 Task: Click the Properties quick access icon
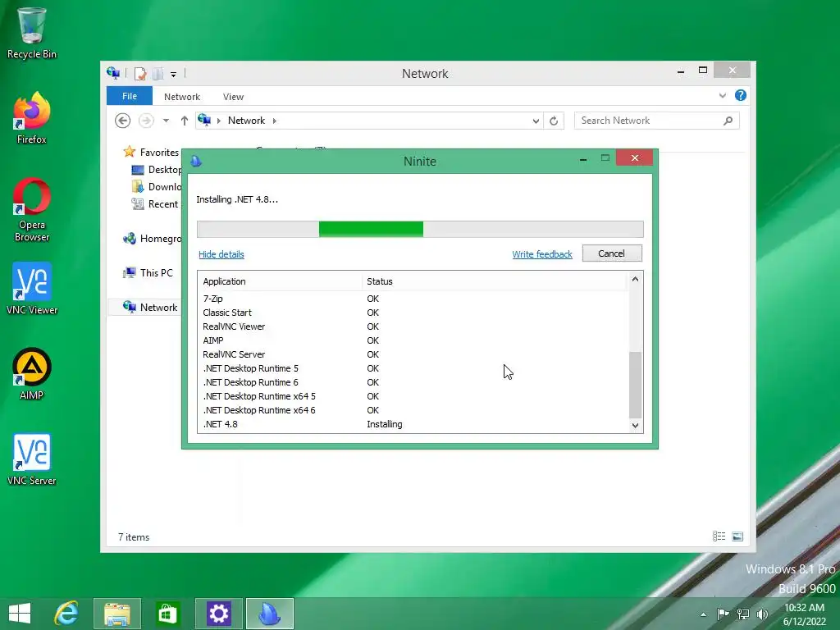click(140, 73)
